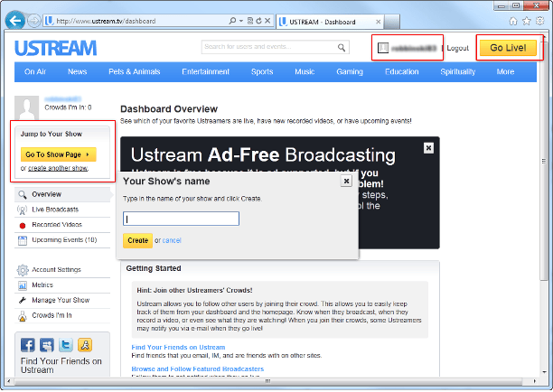Screen dimensions: 553x392
Task: Click the Facebook icon
Action: coord(27,345)
